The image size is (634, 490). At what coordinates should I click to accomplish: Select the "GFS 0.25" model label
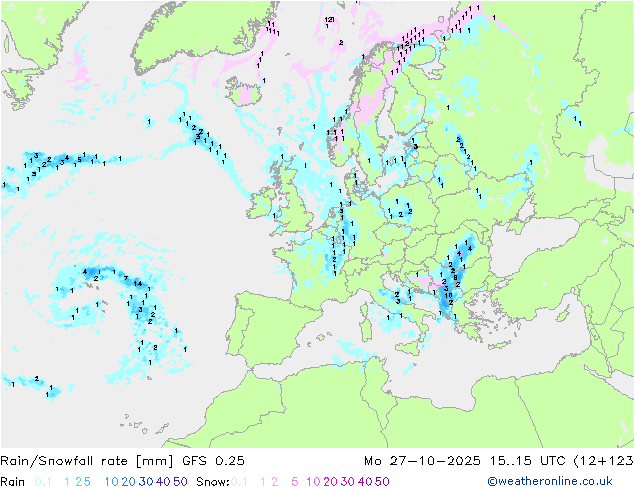pyautogui.click(x=213, y=461)
